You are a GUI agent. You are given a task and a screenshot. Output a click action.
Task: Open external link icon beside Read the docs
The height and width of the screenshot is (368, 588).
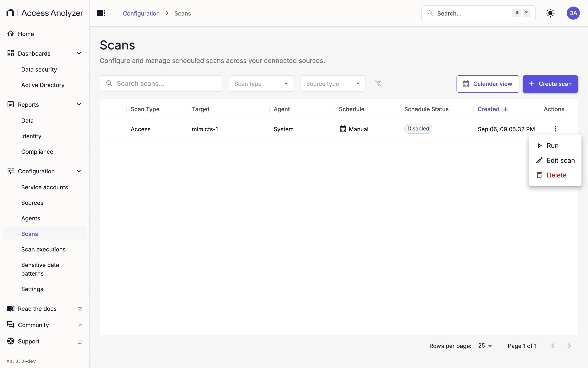tap(79, 309)
